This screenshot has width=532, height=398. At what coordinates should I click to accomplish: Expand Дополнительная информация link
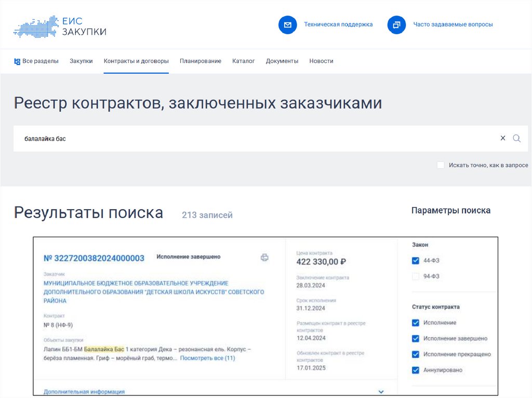point(84,392)
